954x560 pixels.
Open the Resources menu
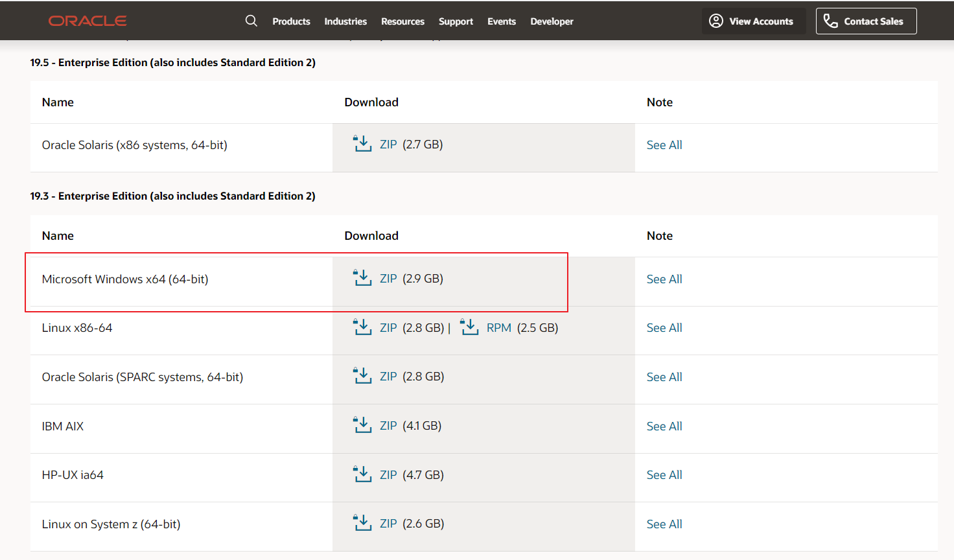tap(402, 21)
